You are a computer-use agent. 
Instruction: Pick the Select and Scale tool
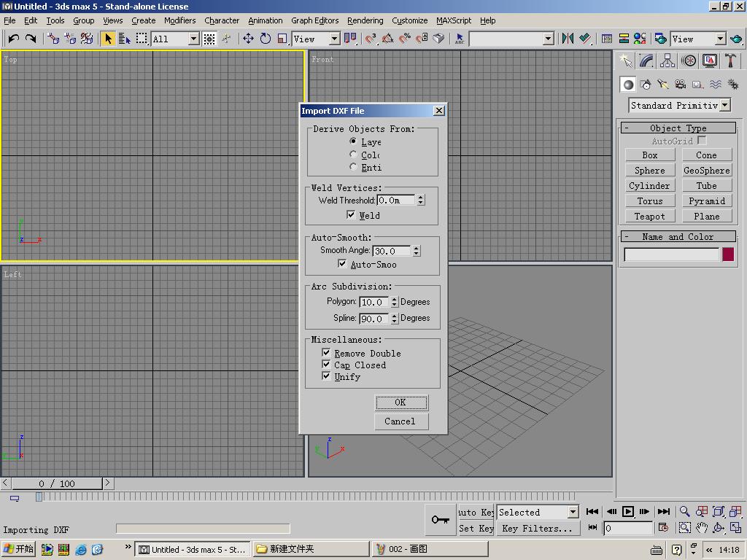pos(282,39)
